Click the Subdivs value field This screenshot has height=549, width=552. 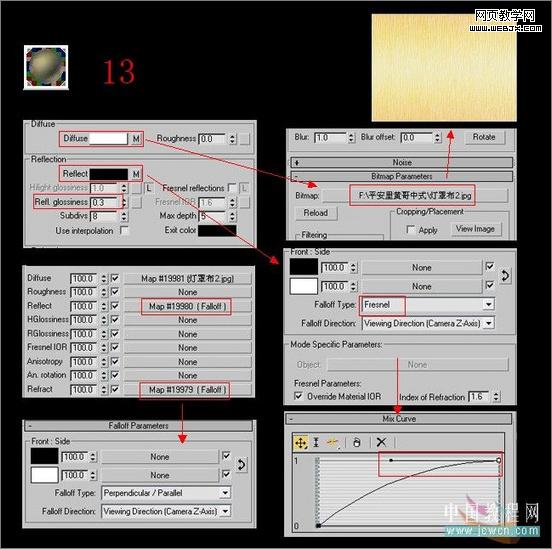click(105, 216)
